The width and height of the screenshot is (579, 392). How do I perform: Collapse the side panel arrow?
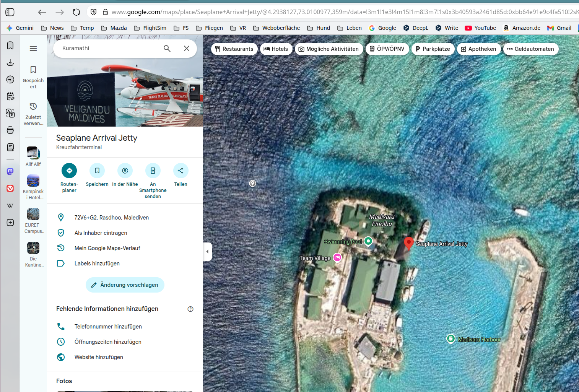pos(207,252)
